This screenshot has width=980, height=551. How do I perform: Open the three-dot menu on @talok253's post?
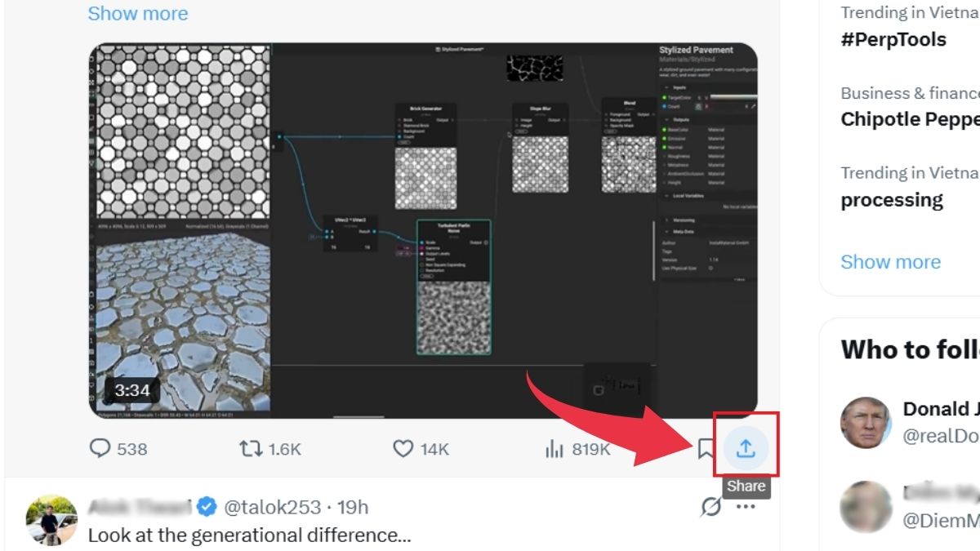(x=746, y=508)
